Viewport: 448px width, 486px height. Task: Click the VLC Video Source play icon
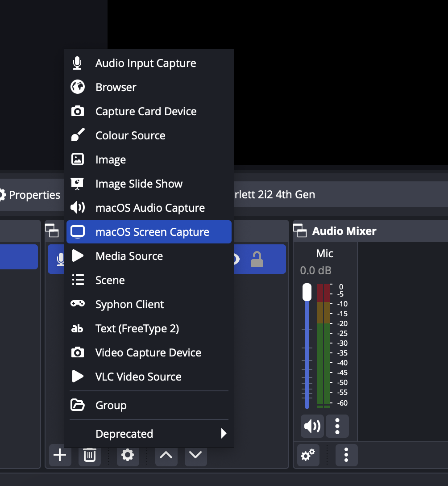click(77, 376)
